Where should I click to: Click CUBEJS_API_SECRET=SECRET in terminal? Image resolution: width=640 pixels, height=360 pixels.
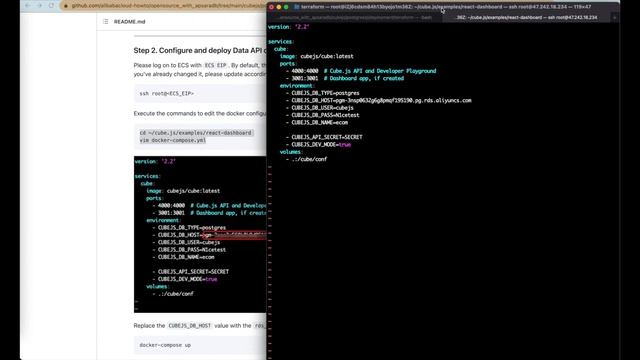coord(327,137)
